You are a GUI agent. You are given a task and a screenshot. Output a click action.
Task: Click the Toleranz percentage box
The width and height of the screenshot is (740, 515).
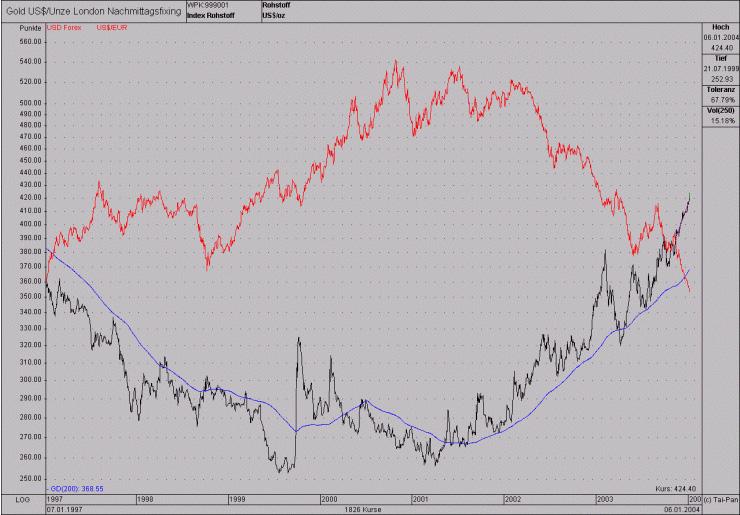click(x=721, y=95)
